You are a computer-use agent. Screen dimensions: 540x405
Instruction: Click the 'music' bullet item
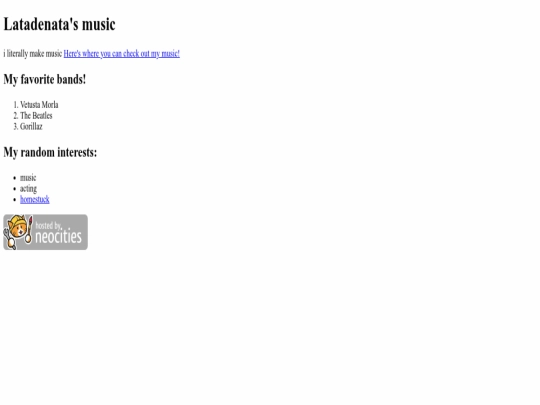28,178
